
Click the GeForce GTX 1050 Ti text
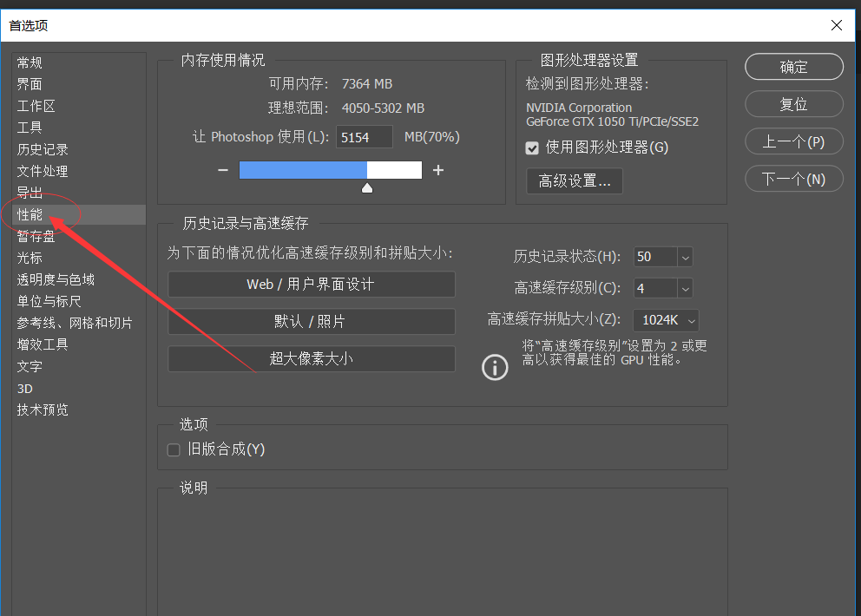612,121
